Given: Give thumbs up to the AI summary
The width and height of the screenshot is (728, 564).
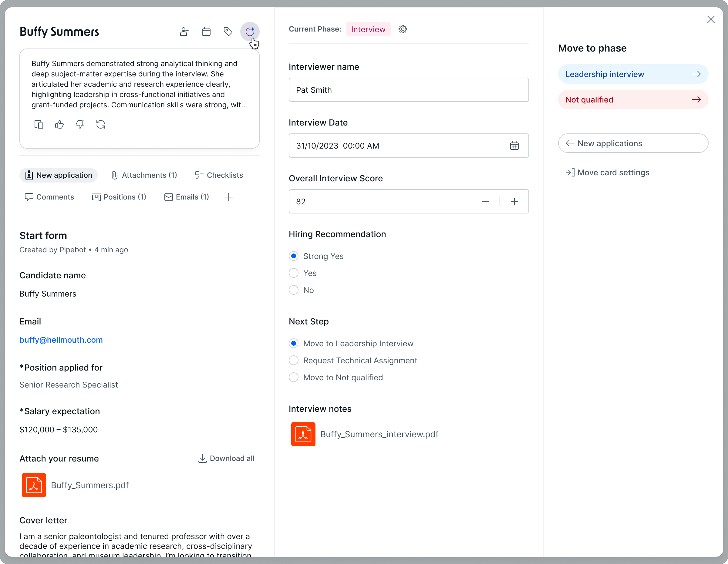Looking at the screenshot, I should [59, 124].
